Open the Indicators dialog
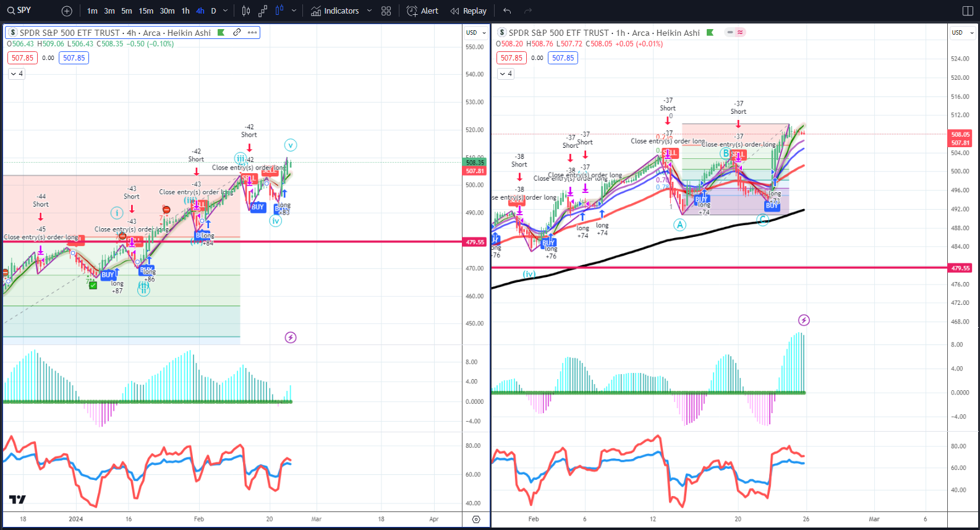Screen dimensions: 980x530 pyautogui.click(x=334, y=11)
